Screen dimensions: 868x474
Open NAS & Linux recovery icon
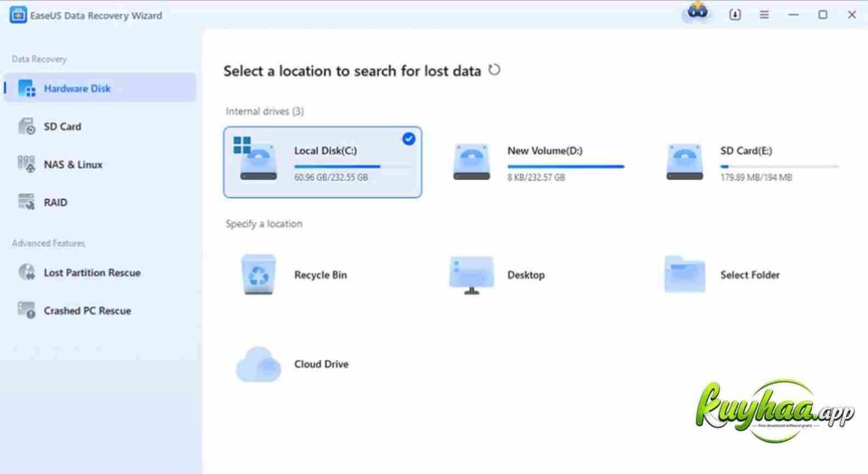26,165
